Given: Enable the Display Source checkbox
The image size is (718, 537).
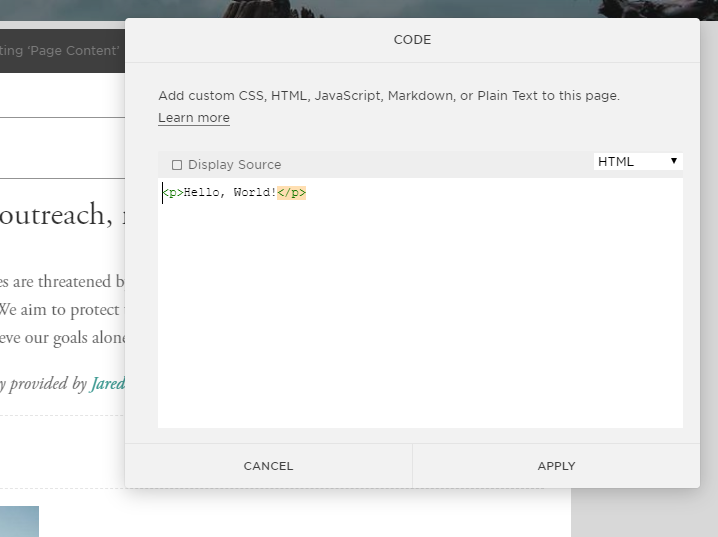Looking at the screenshot, I should 177,165.
